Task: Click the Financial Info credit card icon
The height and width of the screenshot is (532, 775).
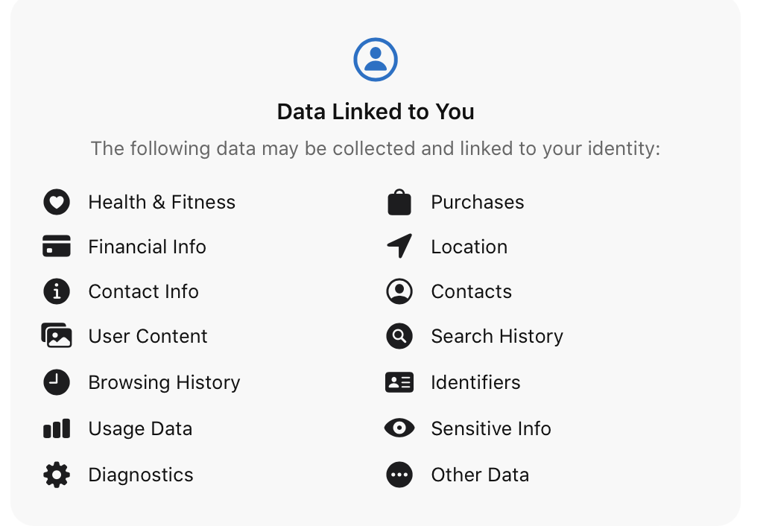Action: click(x=57, y=246)
